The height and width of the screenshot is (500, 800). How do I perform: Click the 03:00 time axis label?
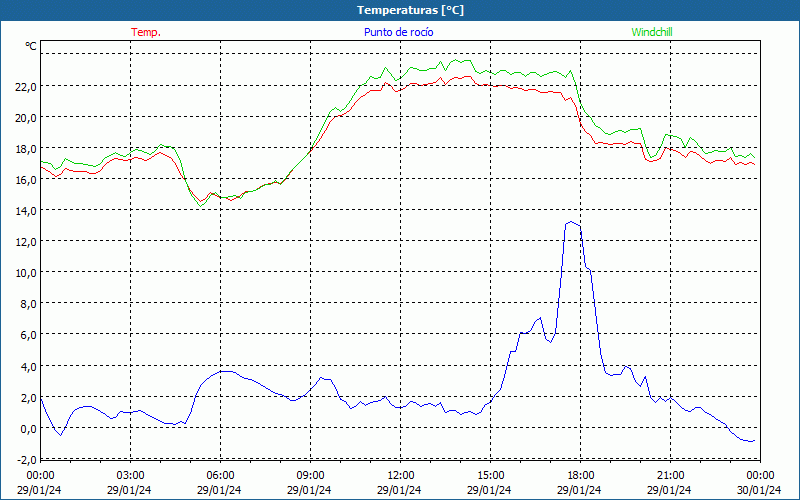[130, 476]
